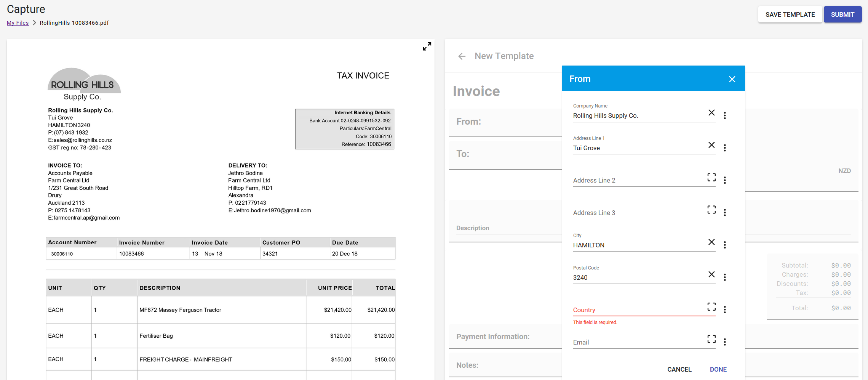
Task: Click capture region icon for Email field
Action: click(x=711, y=340)
